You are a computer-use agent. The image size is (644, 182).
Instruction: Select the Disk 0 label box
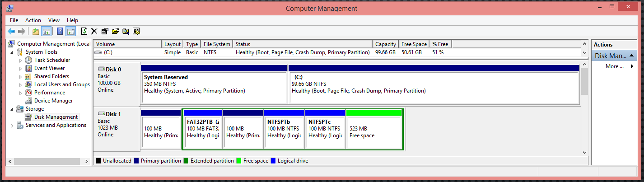coord(117,84)
